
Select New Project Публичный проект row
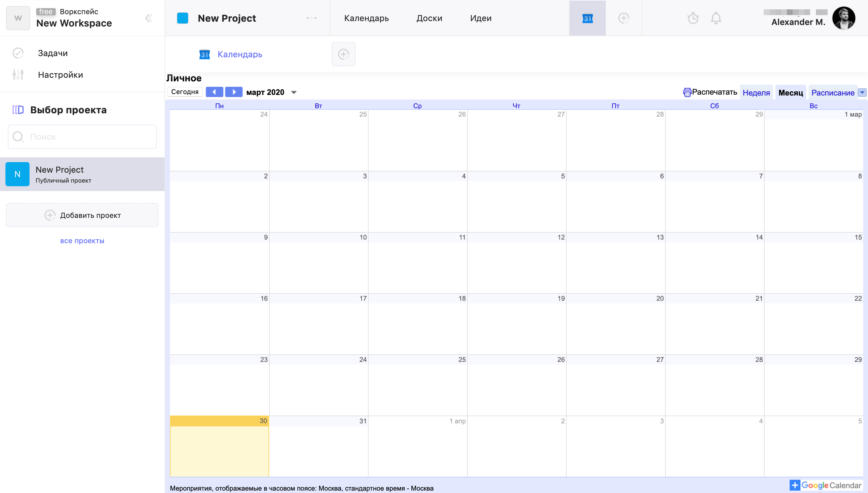(82, 174)
